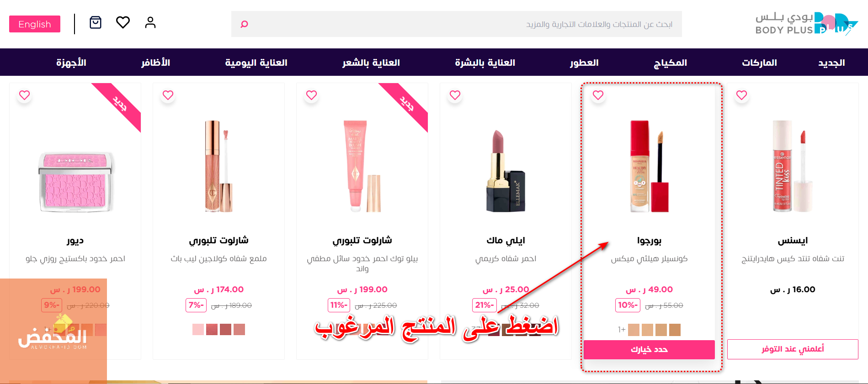Screen dimensions: 868x384
Task: Open the shopping bag cart icon
Action: (96, 22)
